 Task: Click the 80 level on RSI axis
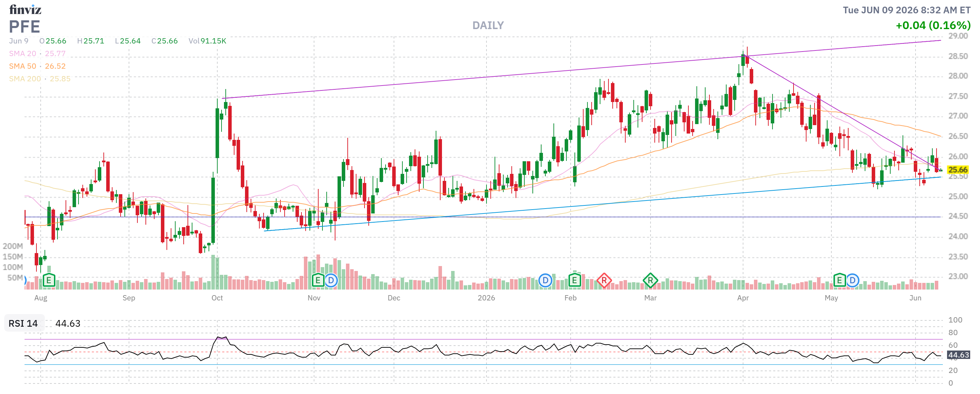953,333
